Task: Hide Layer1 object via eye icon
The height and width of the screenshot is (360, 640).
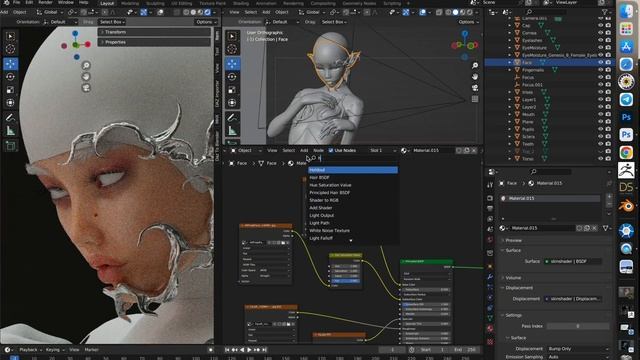Action: click(600, 99)
